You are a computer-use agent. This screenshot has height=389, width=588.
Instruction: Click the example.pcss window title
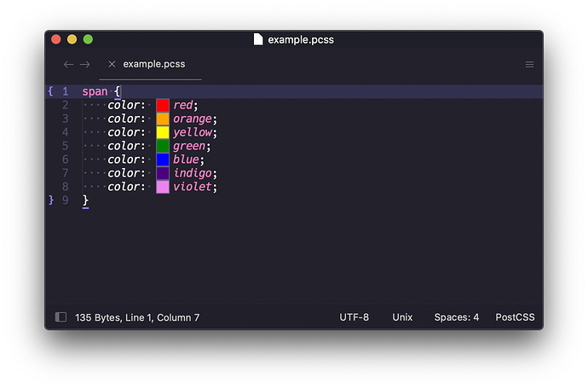tap(301, 40)
